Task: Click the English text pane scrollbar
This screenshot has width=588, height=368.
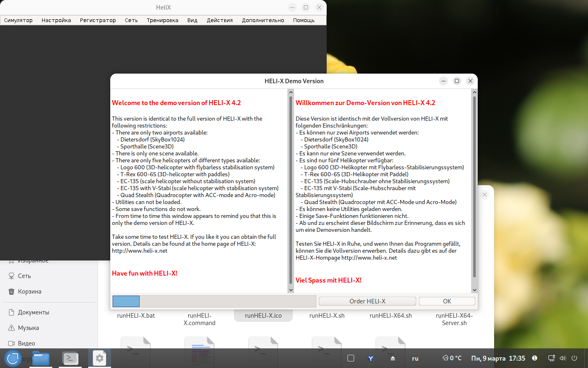Action: (x=291, y=191)
